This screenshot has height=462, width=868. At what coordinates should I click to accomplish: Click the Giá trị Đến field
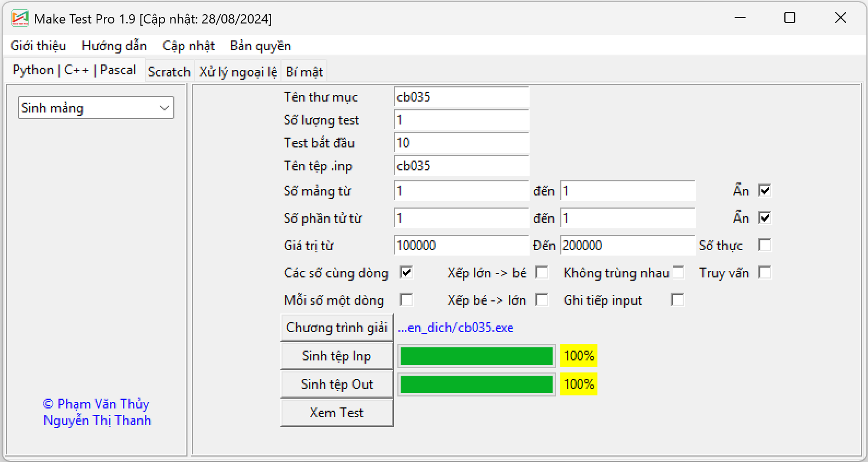[x=628, y=246]
